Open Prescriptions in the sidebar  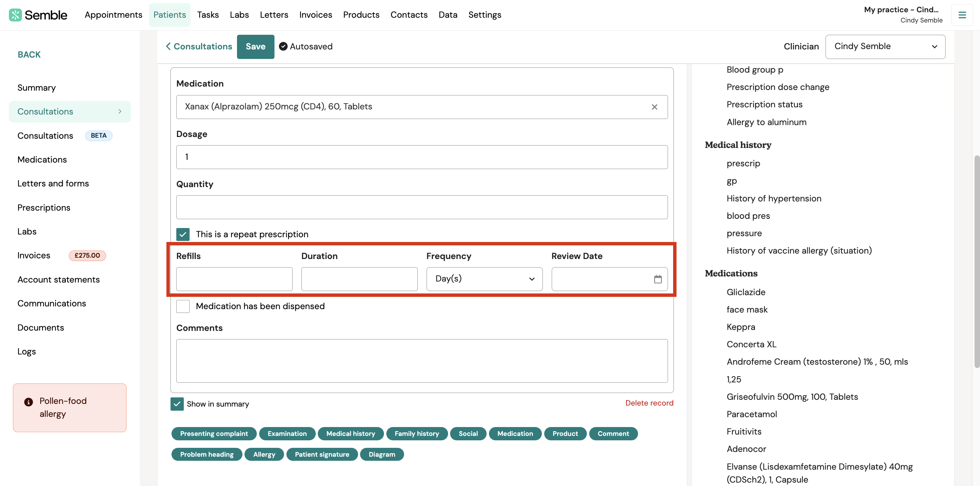tap(44, 207)
